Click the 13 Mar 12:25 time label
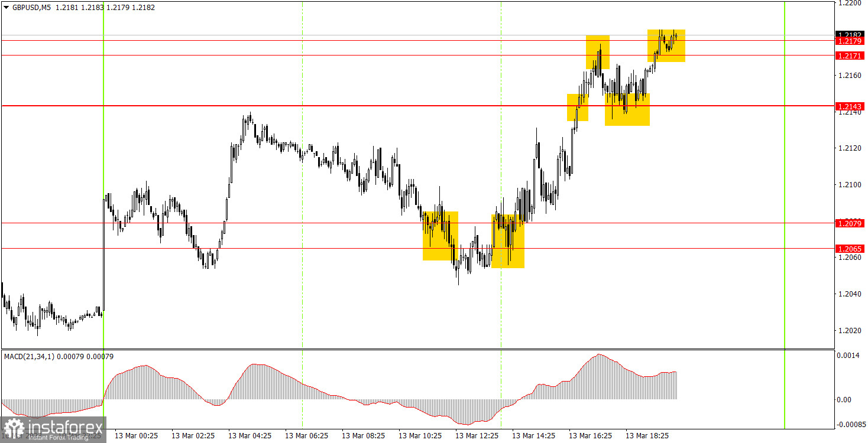The width and height of the screenshot is (868, 443). [477, 436]
